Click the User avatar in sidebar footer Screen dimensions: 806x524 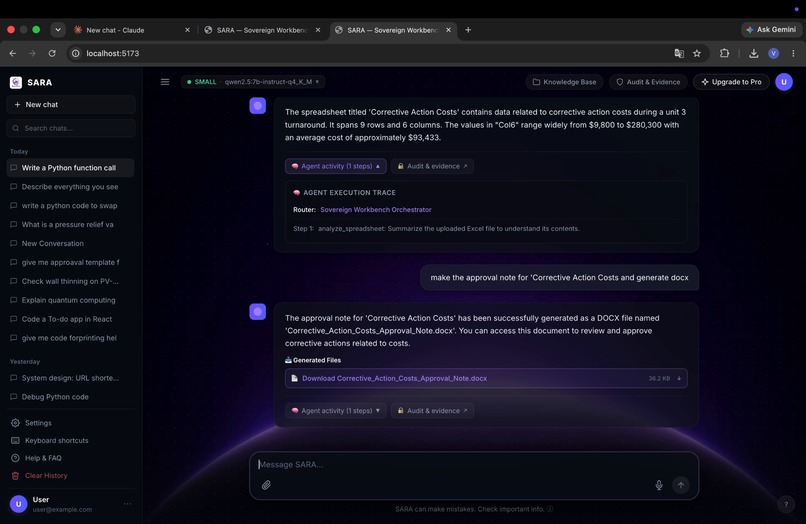click(19, 504)
